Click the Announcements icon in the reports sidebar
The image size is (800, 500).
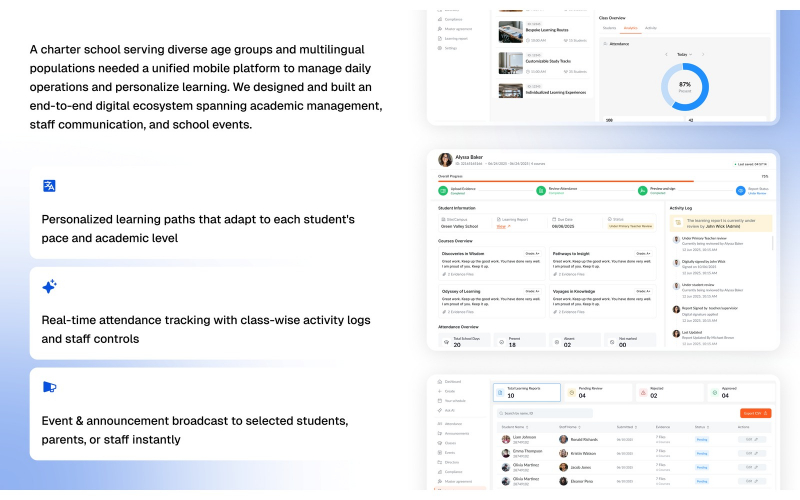[440, 434]
